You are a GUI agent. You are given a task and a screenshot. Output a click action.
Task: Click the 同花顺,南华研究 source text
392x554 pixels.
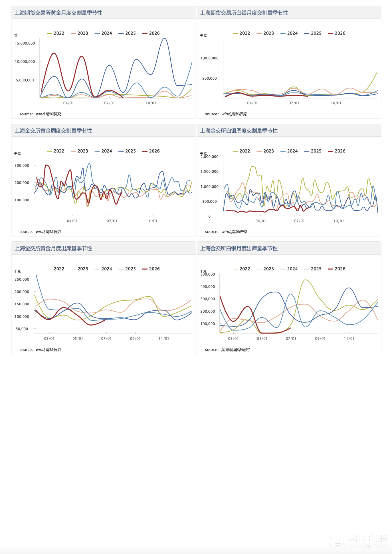click(235, 350)
